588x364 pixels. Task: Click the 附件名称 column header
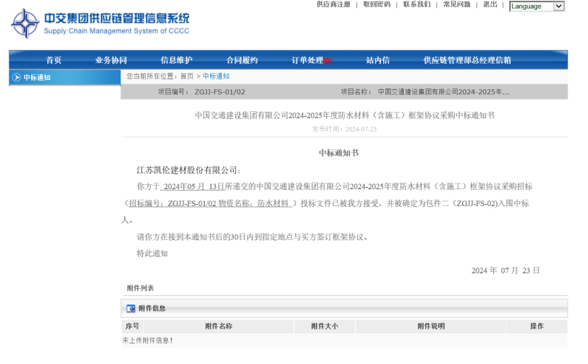(219, 326)
